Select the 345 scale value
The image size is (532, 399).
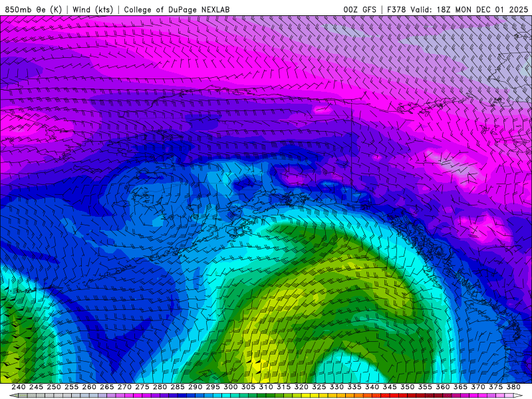(390, 387)
